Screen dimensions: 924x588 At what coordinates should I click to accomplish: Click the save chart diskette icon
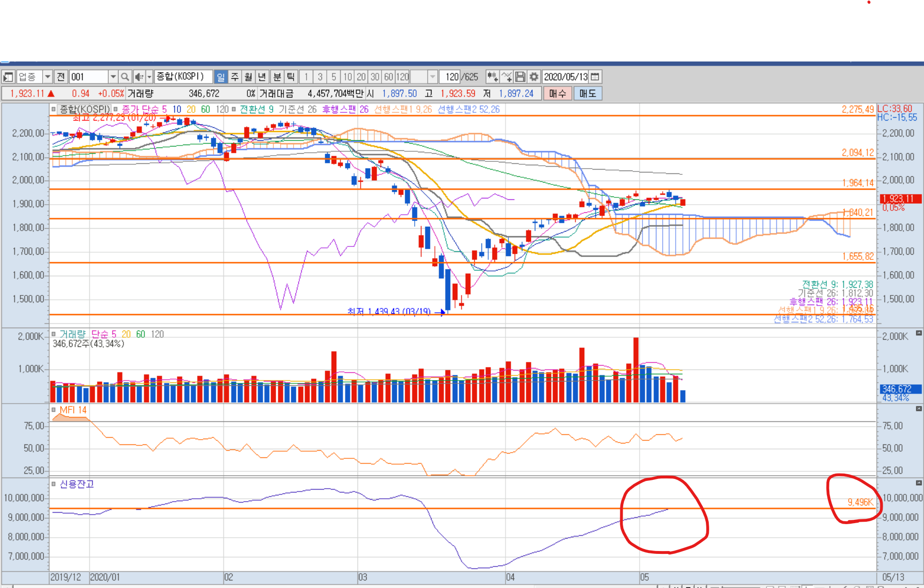[520, 77]
